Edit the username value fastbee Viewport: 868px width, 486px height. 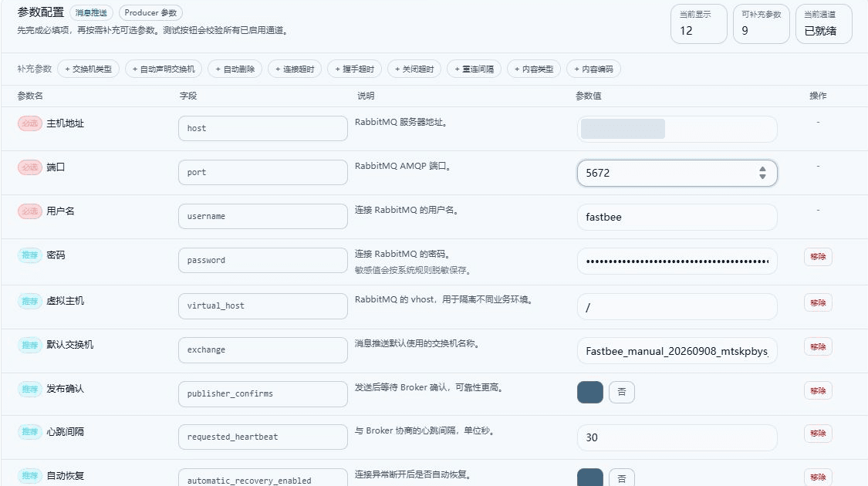coord(677,217)
